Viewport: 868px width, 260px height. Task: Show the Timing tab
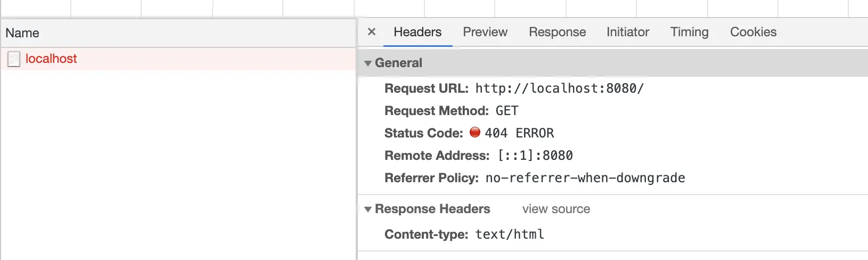(x=689, y=32)
